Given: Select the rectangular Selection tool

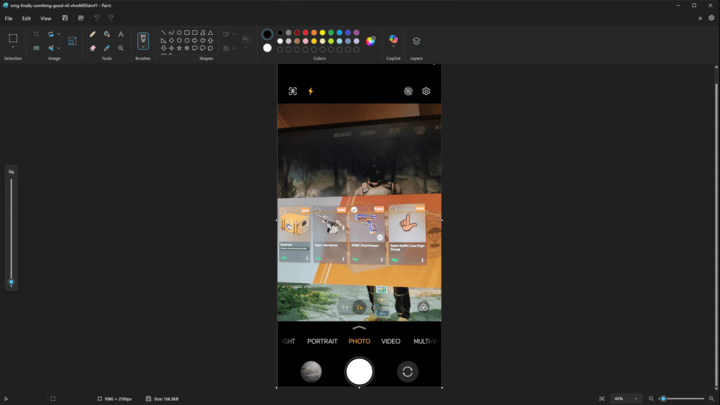Looking at the screenshot, I should pos(13,38).
